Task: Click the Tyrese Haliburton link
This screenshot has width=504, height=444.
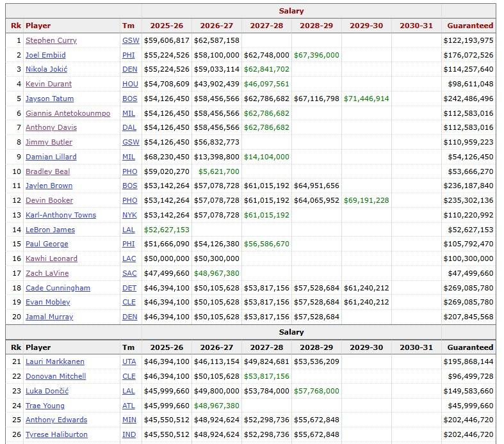Action: click(x=56, y=434)
